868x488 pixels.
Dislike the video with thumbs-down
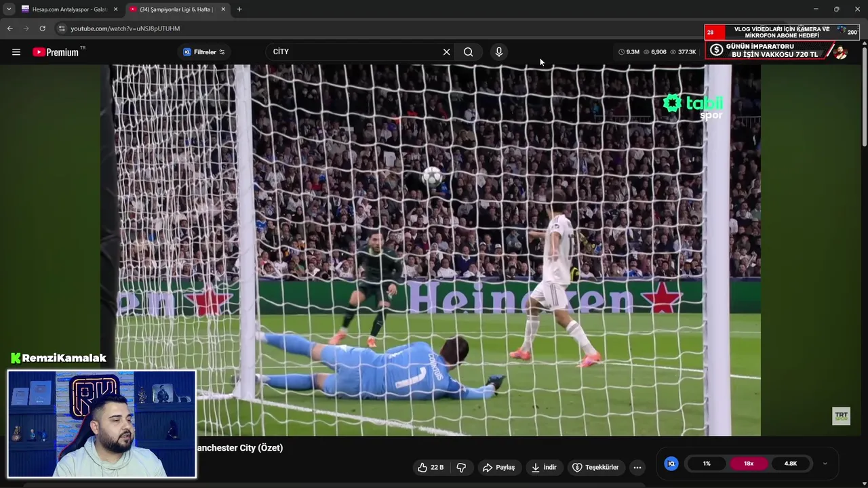(x=461, y=468)
